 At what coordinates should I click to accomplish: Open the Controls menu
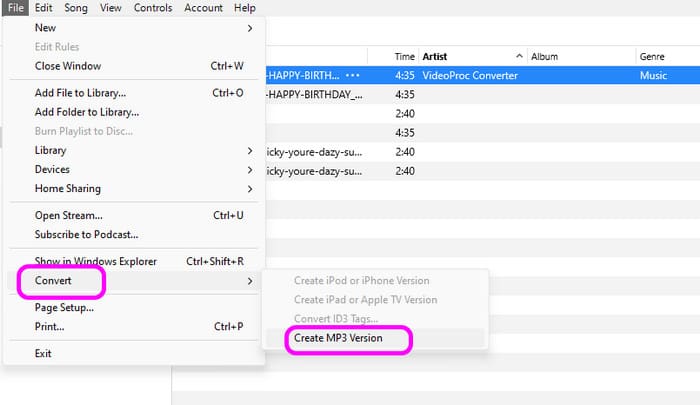coord(153,8)
